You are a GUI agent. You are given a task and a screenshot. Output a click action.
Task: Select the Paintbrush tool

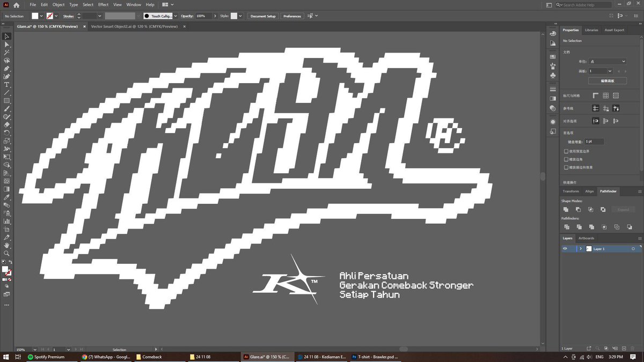(x=7, y=109)
